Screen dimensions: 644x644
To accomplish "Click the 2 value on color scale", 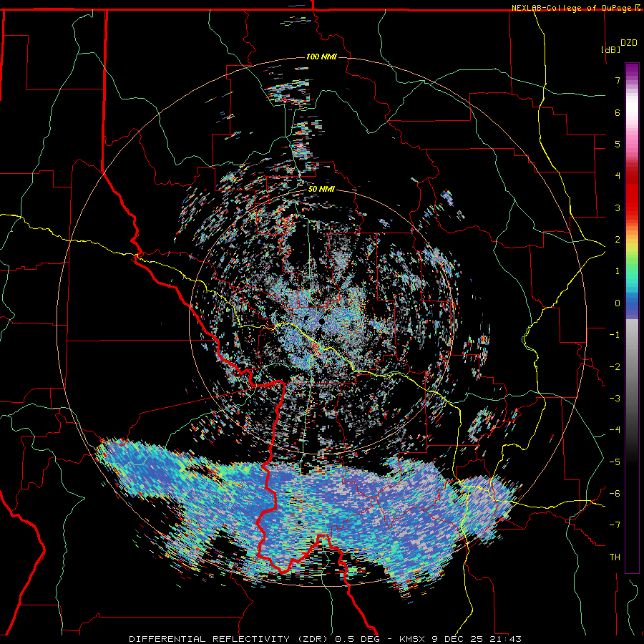I will coord(618,240).
